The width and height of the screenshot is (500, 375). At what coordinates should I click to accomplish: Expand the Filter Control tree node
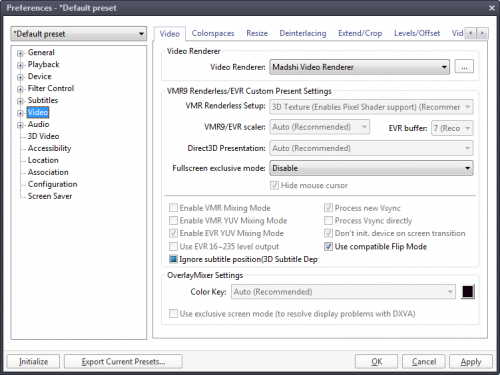click(x=20, y=89)
